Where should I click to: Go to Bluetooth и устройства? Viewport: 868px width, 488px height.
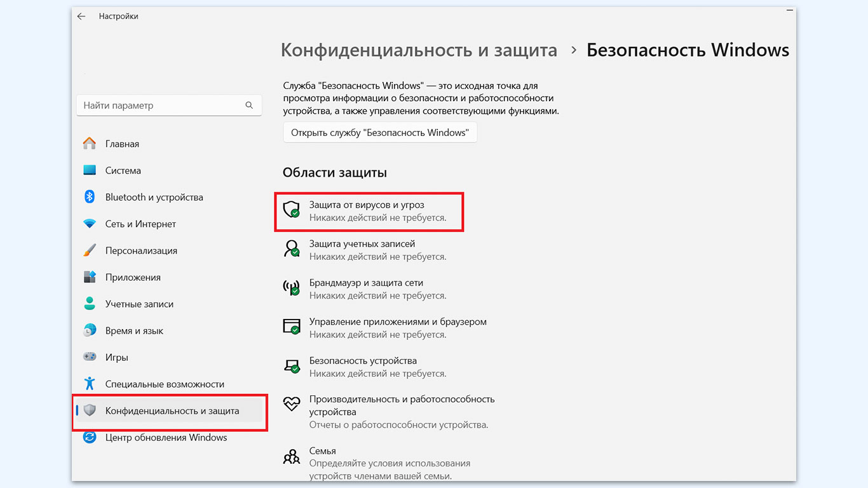(168, 197)
